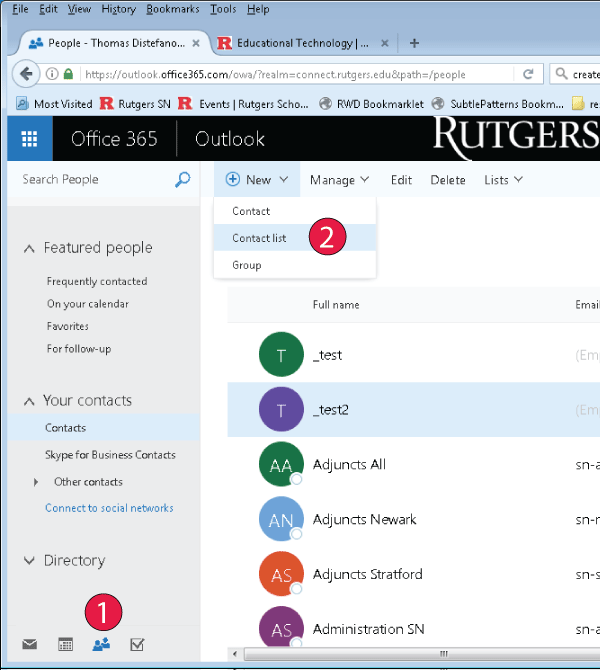The width and height of the screenshot is (600, 670).
Task: Select the green T avatar for _test
Action: pos(281,355)
